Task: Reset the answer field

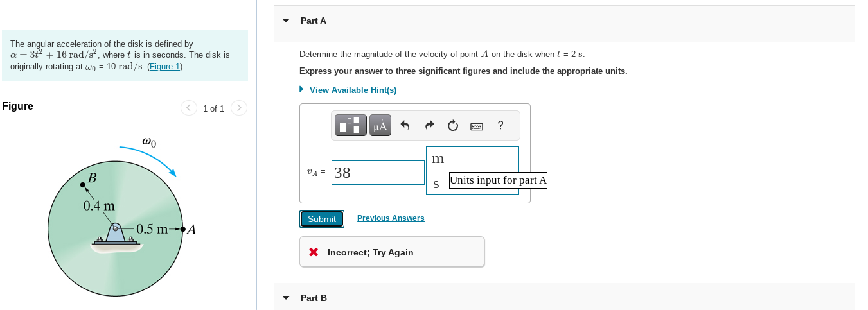Action: [453, 126]
